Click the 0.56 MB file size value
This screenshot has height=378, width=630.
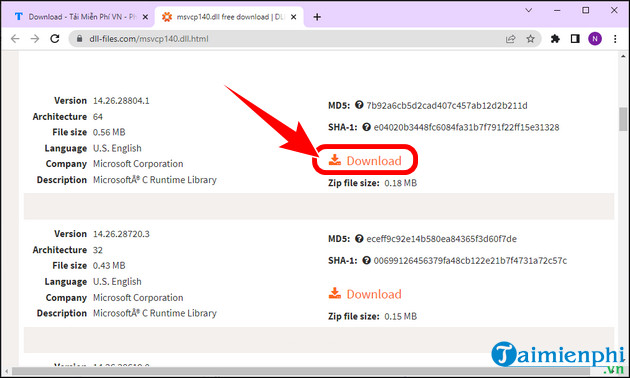pos(109,132)
